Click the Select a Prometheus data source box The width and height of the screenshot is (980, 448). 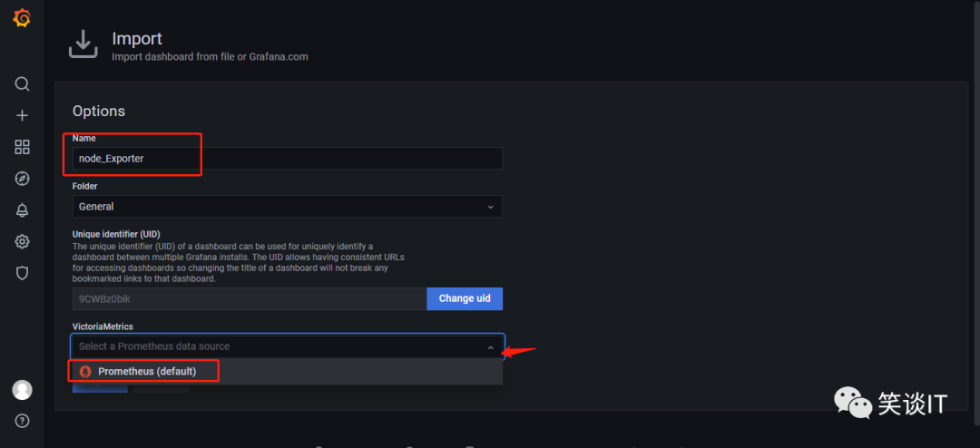288,346
